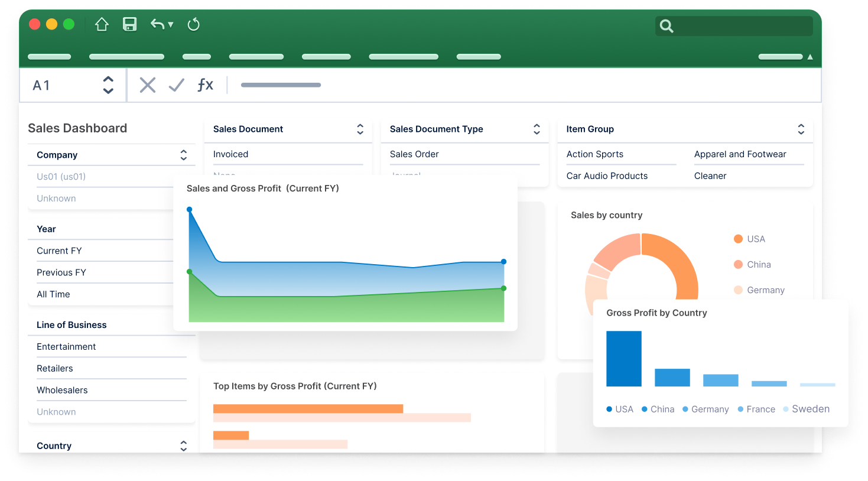The height and width of the screenshot is (481, 868).
Task: Click the USA orange legend swatch
Action: coord(738,239)
